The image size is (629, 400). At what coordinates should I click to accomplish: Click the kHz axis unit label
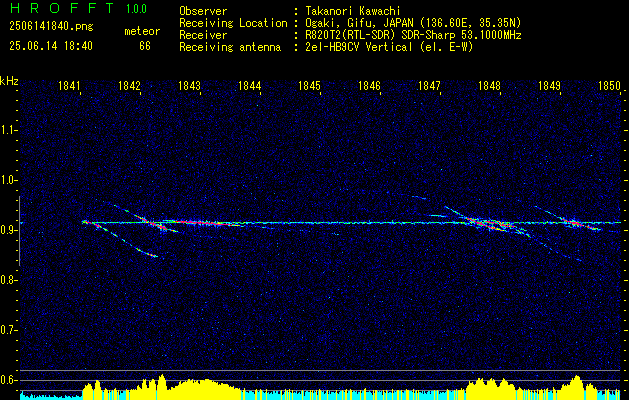pos(9,81)
